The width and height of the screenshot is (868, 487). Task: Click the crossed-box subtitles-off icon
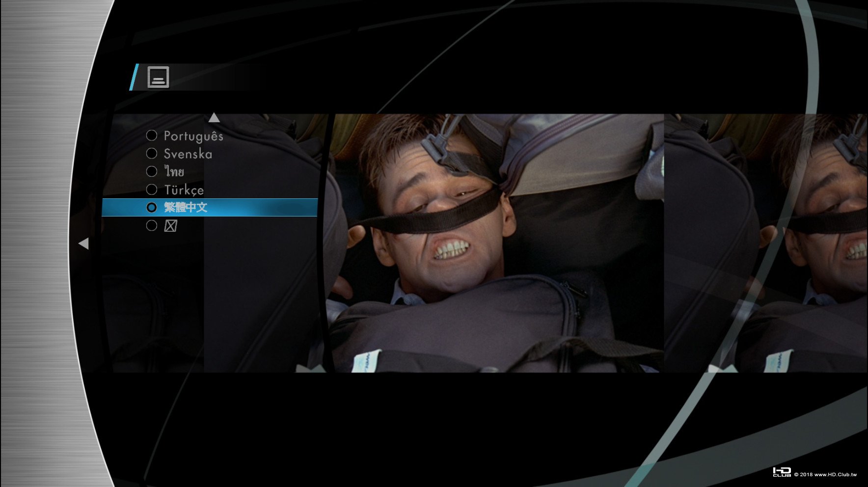click(170, 226)
